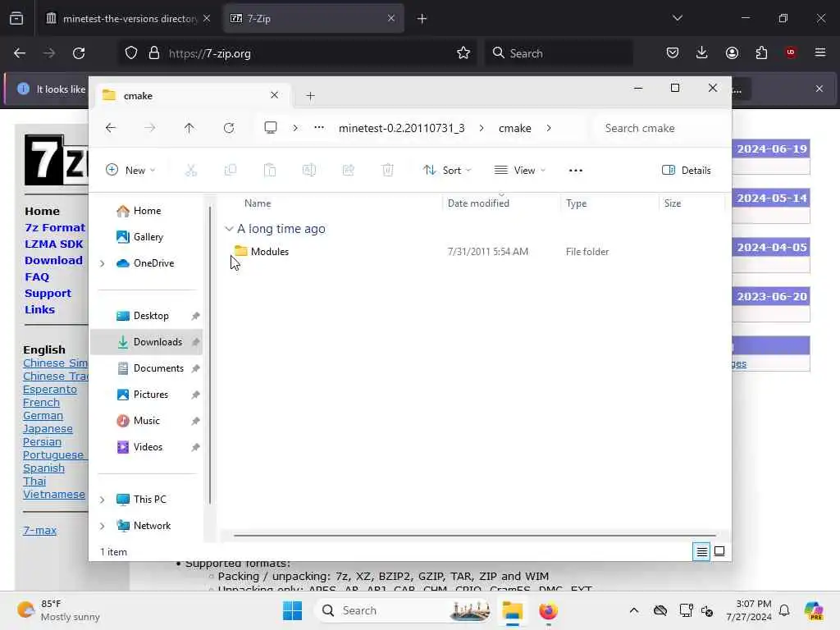The image size is (840, 630).
Task: Expand hidden path ellipsis in address bar
Action: pyautogui.click(x=319, y=127)
